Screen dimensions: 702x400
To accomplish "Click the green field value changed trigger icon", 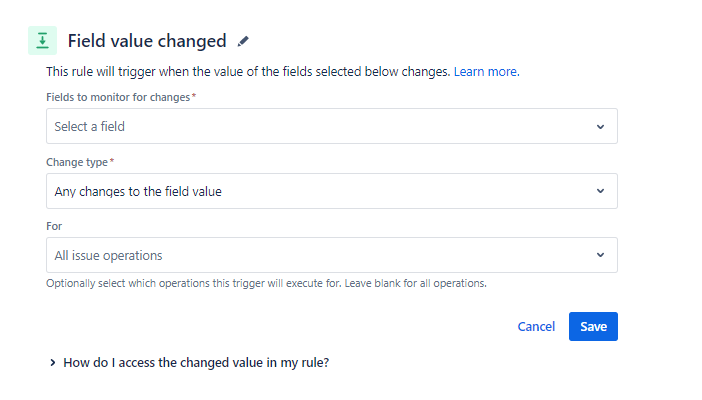I will point(42,41).
